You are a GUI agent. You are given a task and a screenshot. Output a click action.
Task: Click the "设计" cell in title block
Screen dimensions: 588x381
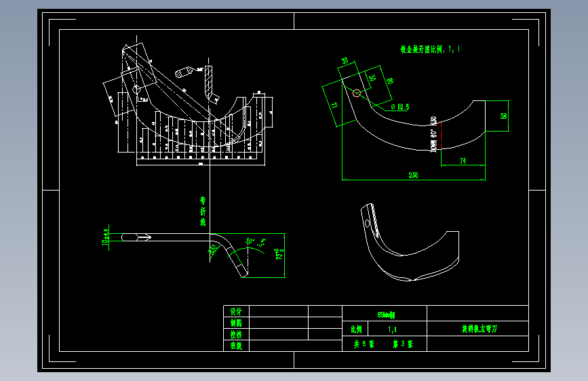(x=236, y=311)
